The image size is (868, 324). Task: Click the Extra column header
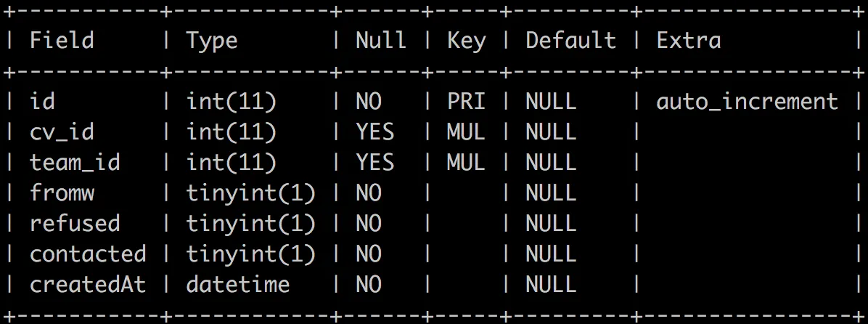(689, 41)
